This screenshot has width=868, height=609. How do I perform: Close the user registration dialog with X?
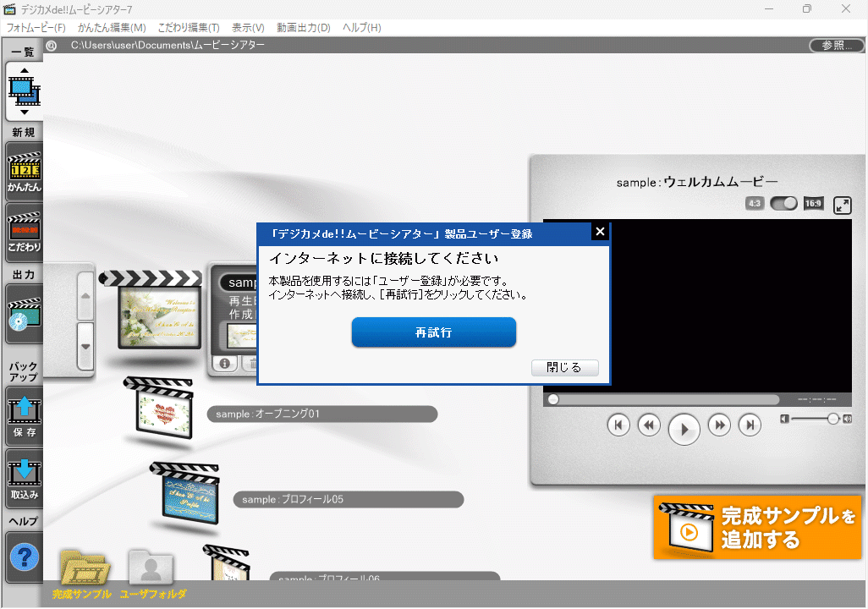[600, 232]
